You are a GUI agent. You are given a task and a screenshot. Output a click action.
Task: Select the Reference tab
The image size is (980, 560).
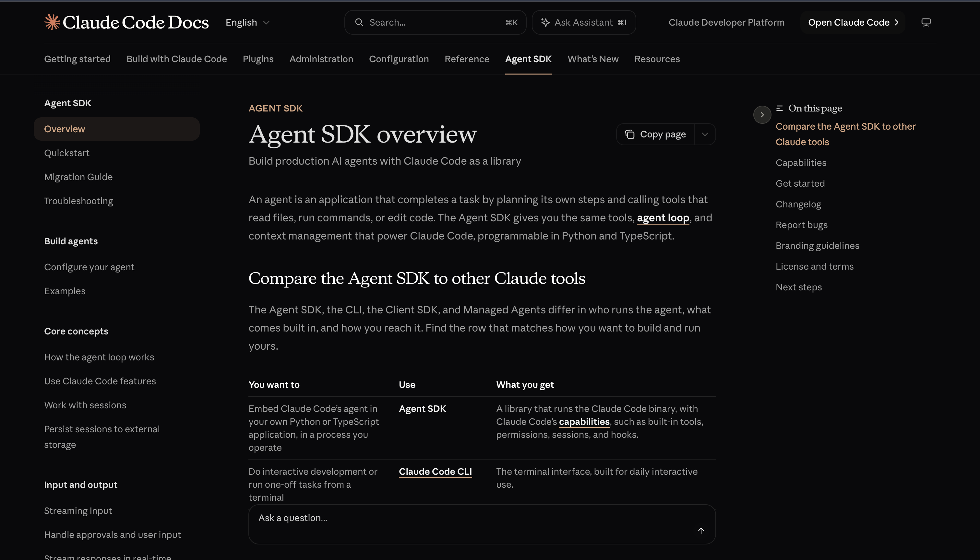467,59
